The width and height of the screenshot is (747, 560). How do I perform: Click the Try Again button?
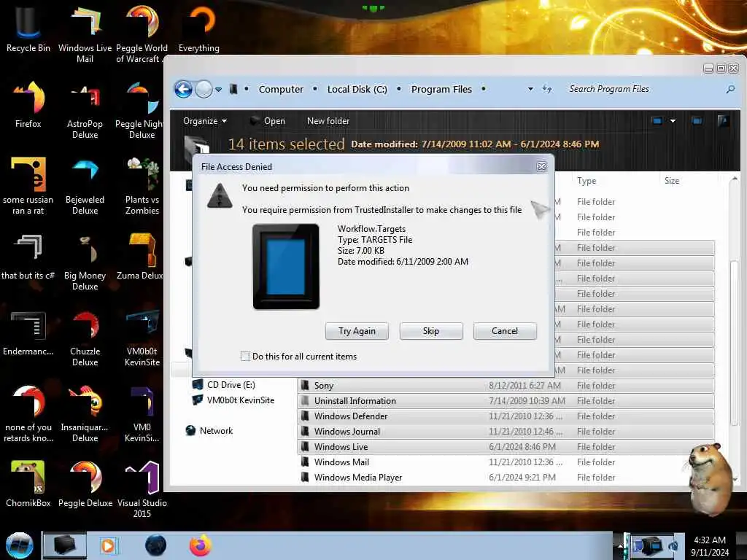pos(357,331)
